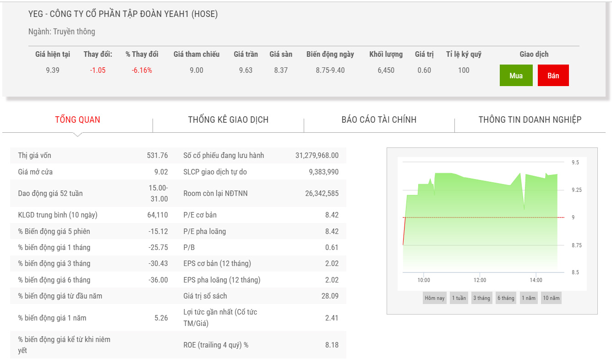Select the Hôm nay chart range
This screenshot has width=612, height=364.
pos(434,298)
